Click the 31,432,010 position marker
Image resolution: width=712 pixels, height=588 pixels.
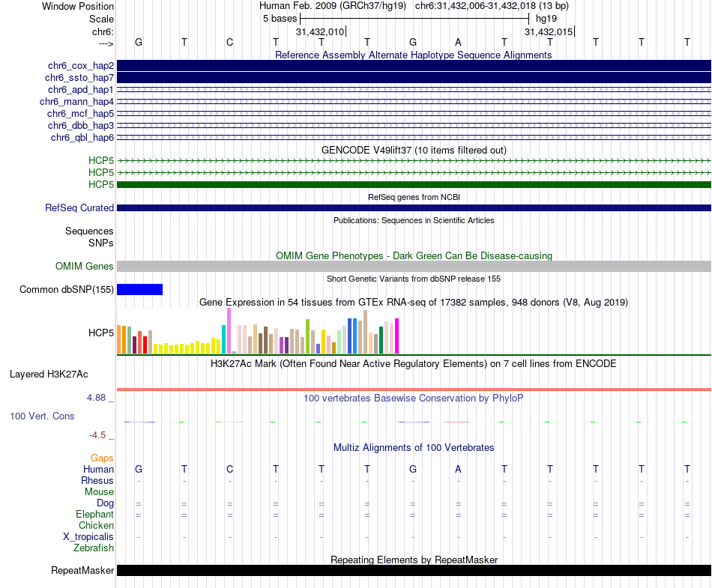(x=321, y=31)
